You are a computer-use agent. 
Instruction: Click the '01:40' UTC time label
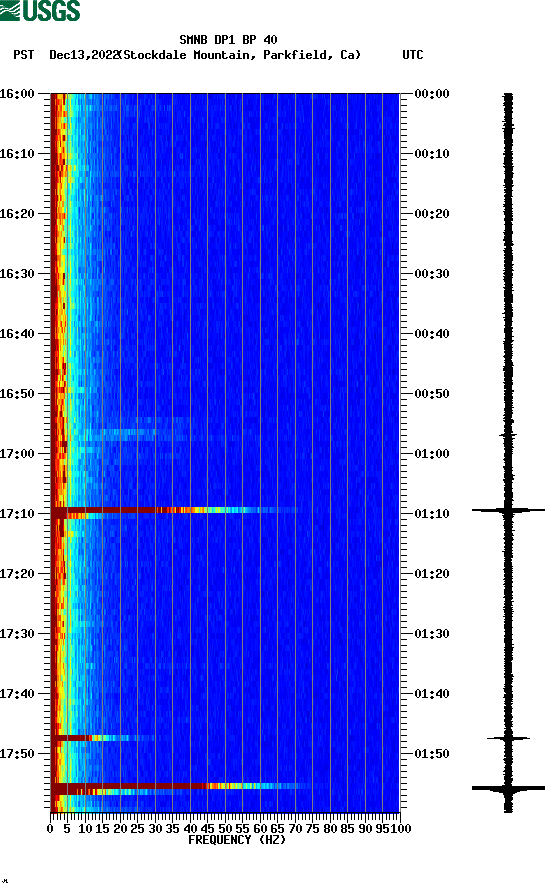coord(432,693)
